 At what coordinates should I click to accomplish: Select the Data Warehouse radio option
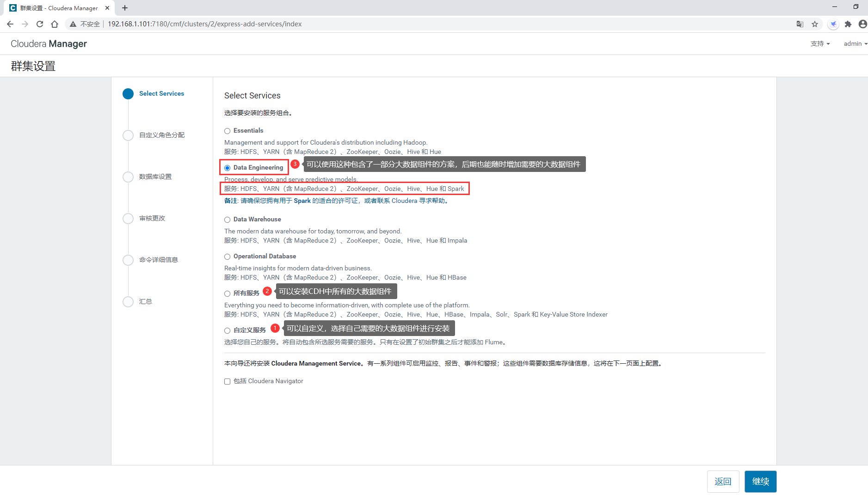tap(227, 220)
